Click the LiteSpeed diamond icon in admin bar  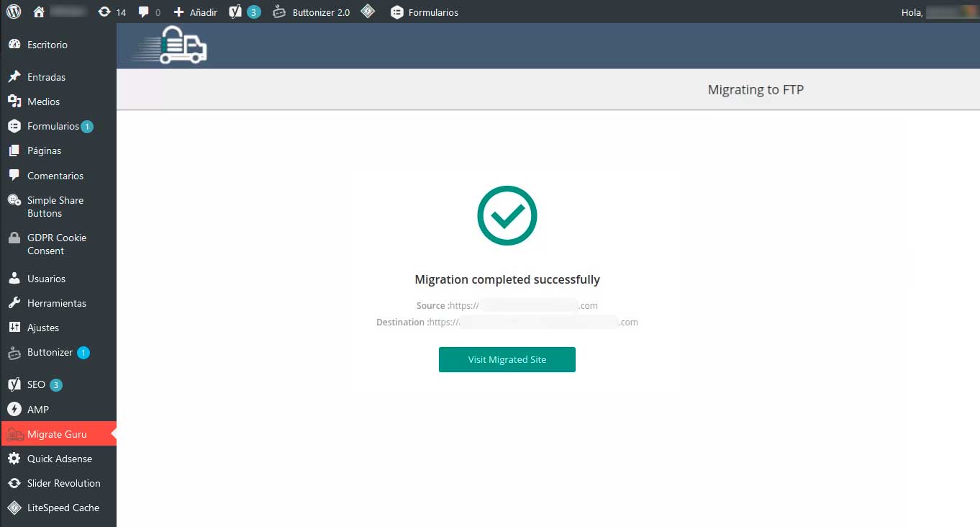[x=368, y=12]
